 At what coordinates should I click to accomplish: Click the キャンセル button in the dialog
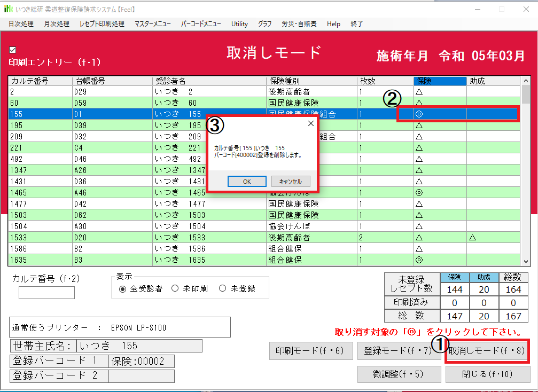[290, 181]
